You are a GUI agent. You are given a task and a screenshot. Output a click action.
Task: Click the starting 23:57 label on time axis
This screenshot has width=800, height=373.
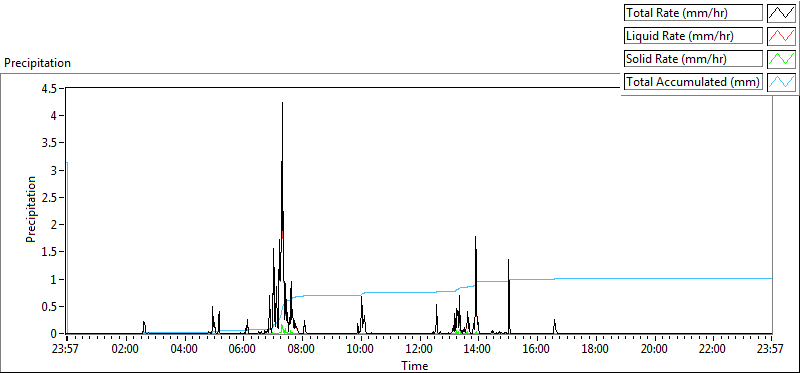tap(67, 350)
